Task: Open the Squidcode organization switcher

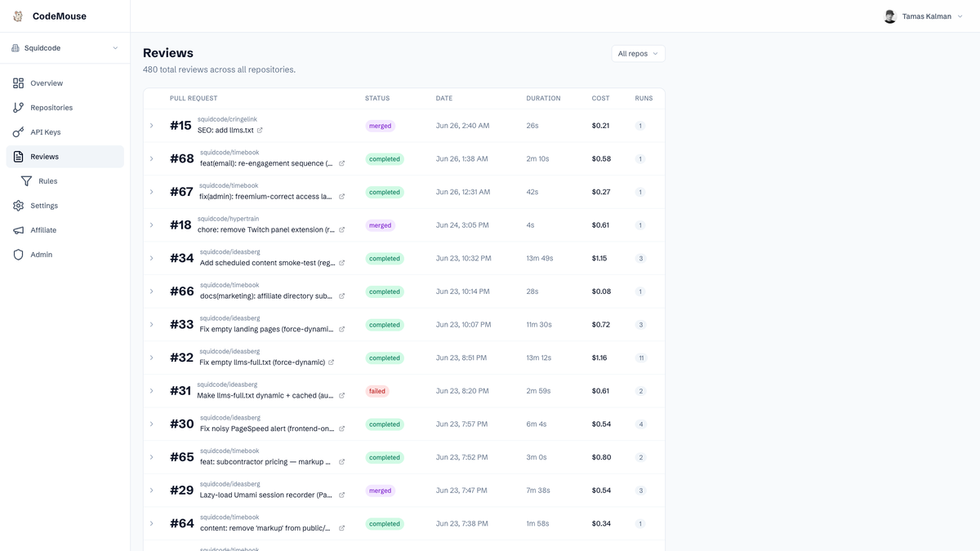Action: pyautogui.click(x=65, y=48)
